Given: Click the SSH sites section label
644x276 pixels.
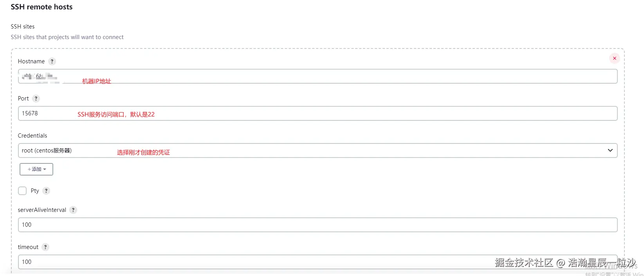Looking at the screenshot, I should 23,27.
